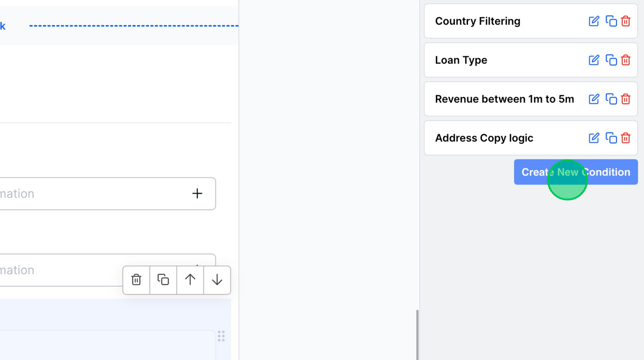Screen dimensions: 644x360
Task: Click the six-dot drag handle on the block
Action: click(221, 336)
